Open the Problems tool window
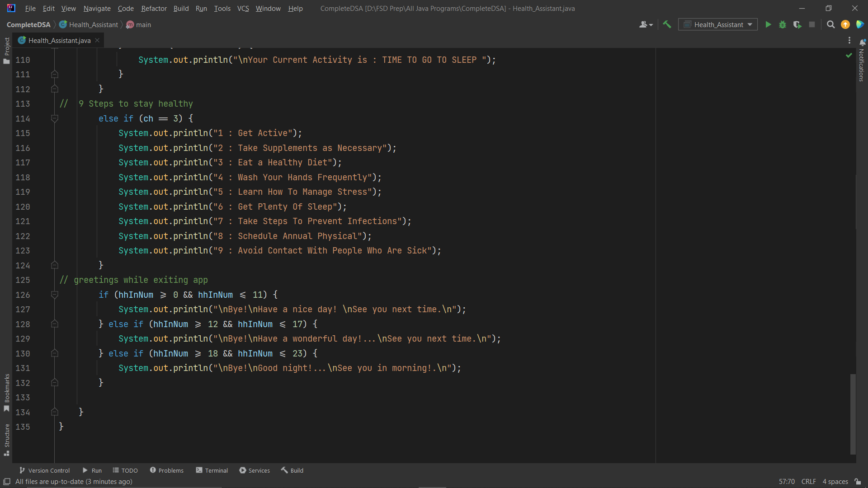 [x=167, y=470]
